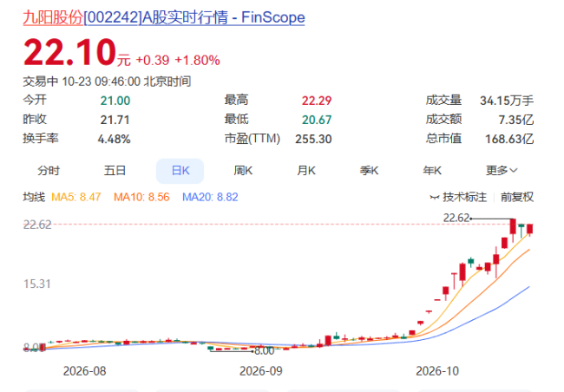Click the 均线 label

click(34, 197)
